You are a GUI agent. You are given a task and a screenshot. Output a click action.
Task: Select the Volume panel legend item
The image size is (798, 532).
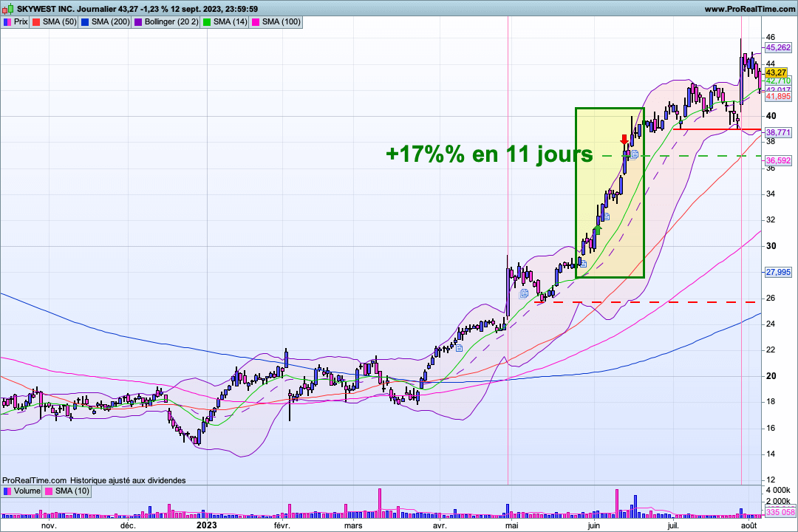click(21, 491)
